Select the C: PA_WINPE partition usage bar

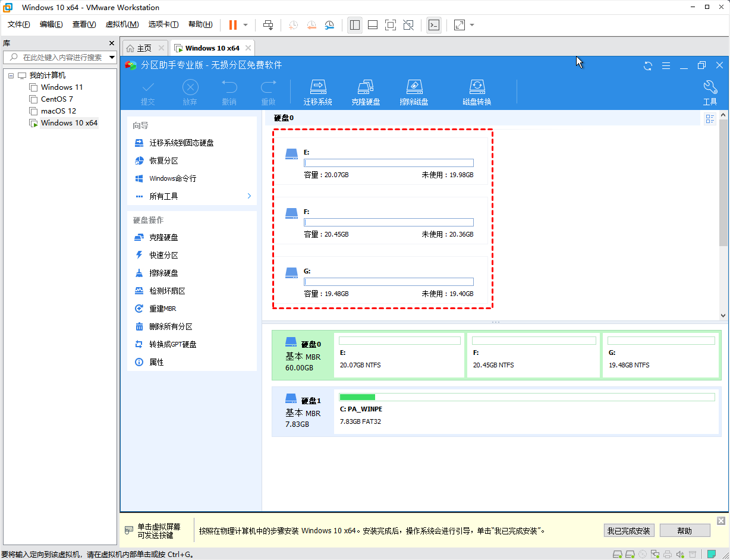point(526,397)
